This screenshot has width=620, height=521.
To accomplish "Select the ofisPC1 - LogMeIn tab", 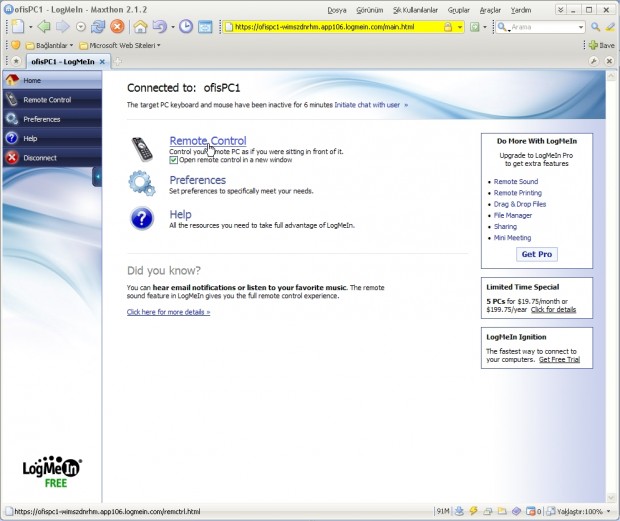I will (x=63, y=62).
